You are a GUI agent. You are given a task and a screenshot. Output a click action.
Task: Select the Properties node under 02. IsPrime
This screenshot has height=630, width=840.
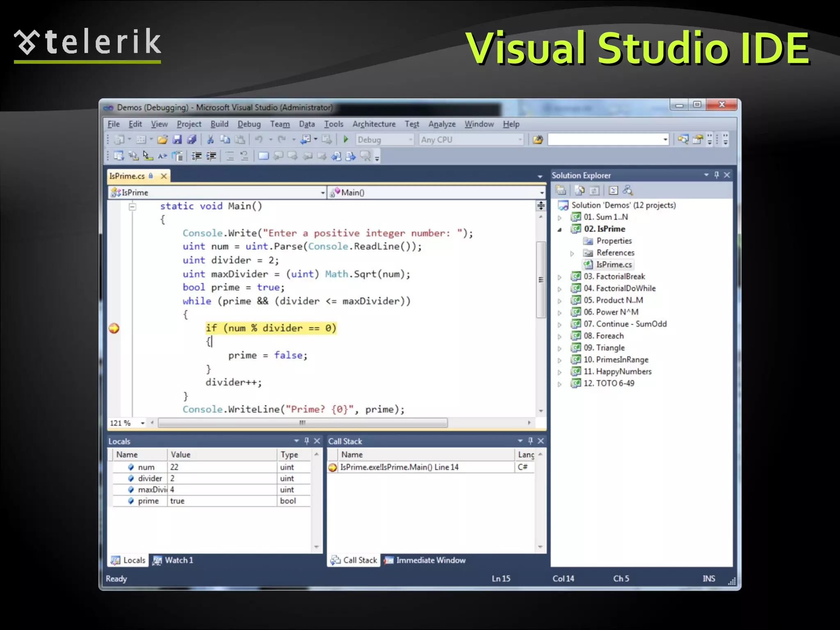614,241
